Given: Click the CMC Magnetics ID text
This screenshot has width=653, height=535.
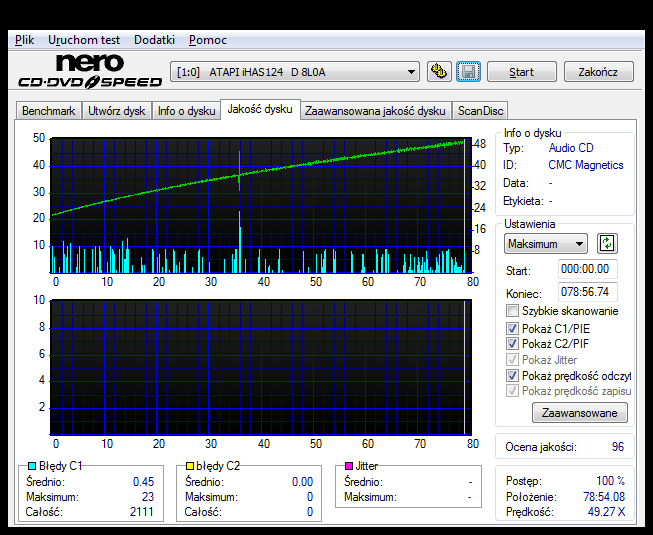Looking at the screenshot, I should coord(586,165).
